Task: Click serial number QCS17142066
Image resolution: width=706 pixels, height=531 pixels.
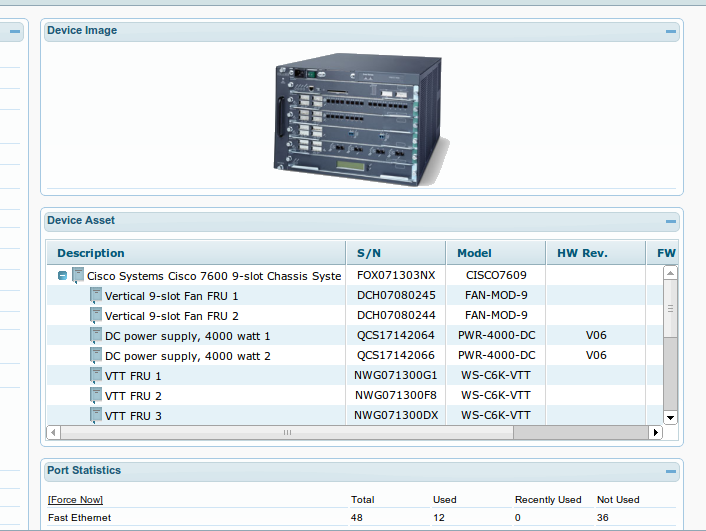Action: [x=396, y=355]
